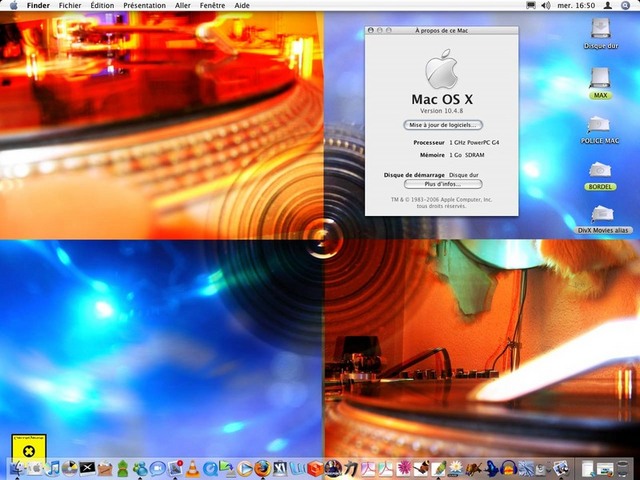
Task: Open DVD Player in the Dock
Action: (70, 468)
